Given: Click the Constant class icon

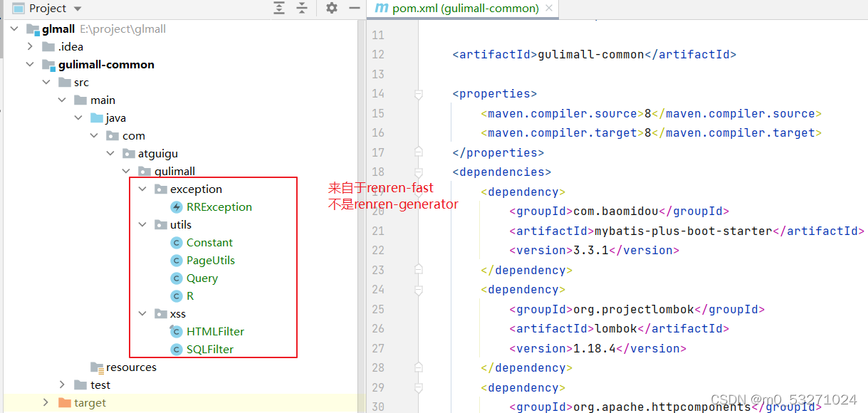Looking at the screenshot, I should pyautogui.click(x=177, y=243).
